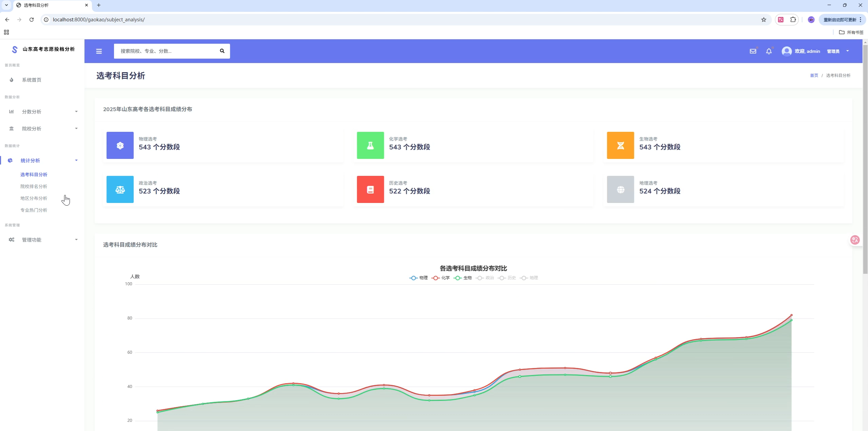Close the 选考科目分析 browser tab
This screenshot has height=431, width=868.
[x=86, y=5]
